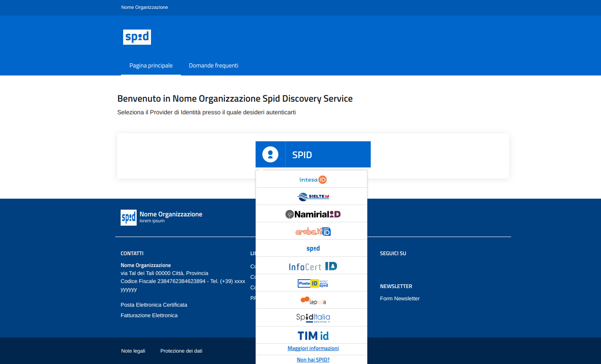This screenshot has height=364, width=601.
Task: Open the Non hai SPID? link
Action: click(313, 360)
